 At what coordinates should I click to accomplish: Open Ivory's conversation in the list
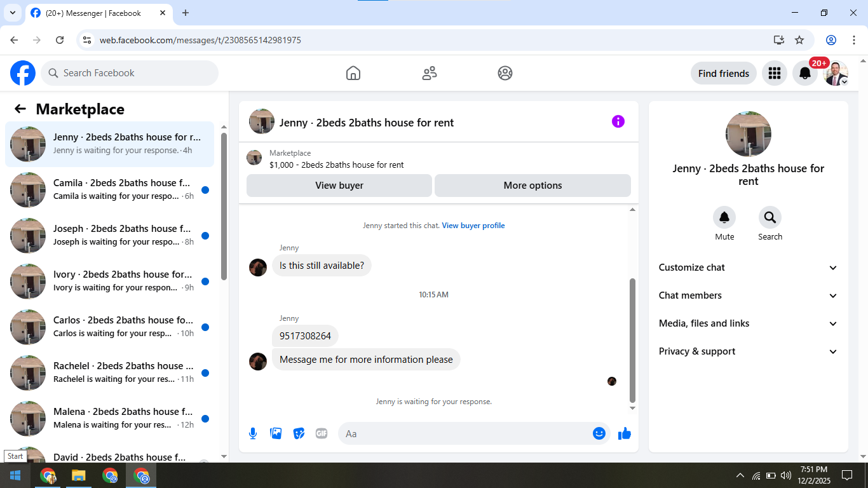tap(109, 281)
